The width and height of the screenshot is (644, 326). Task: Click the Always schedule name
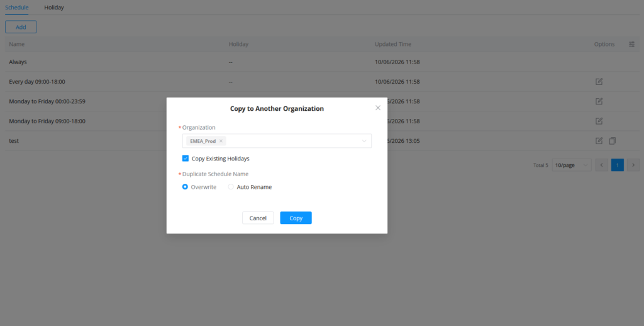pos(18,62)
